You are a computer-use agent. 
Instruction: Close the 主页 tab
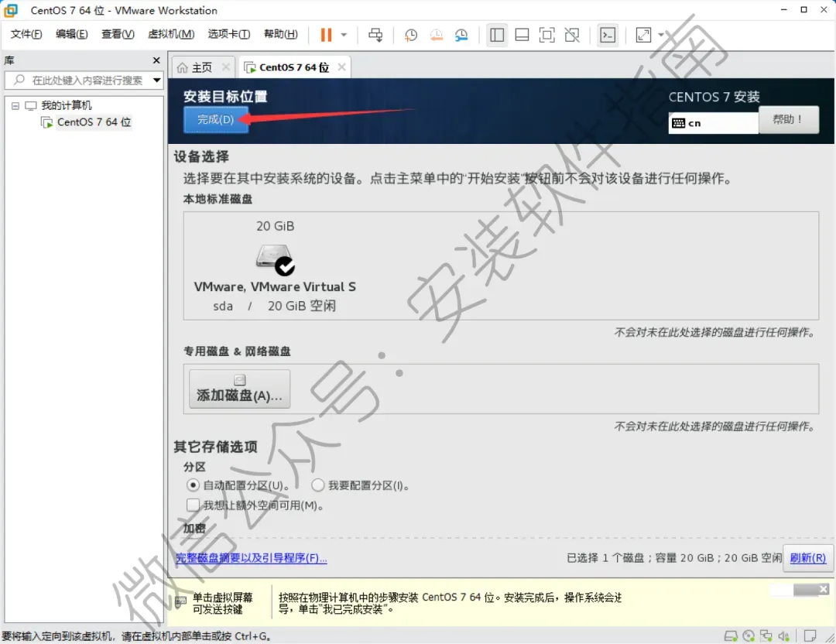(x=225, y=67)
